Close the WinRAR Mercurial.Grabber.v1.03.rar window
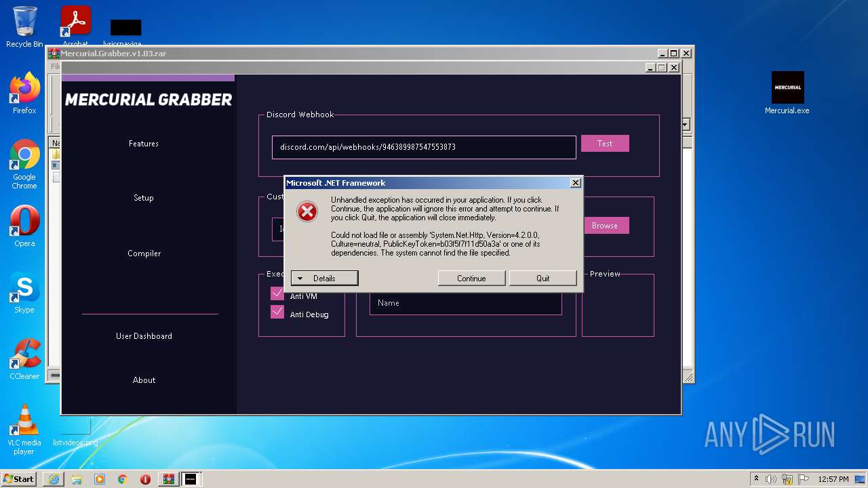 click(686, 54)
